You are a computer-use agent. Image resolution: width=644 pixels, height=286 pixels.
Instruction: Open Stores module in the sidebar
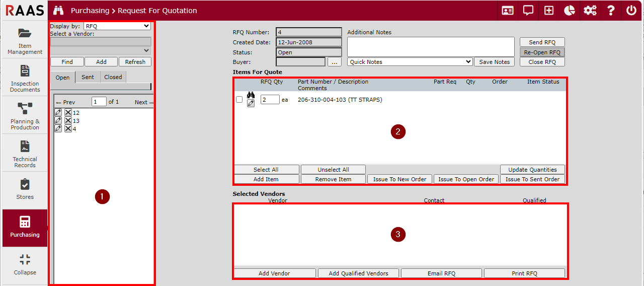(x=25, y=190)
